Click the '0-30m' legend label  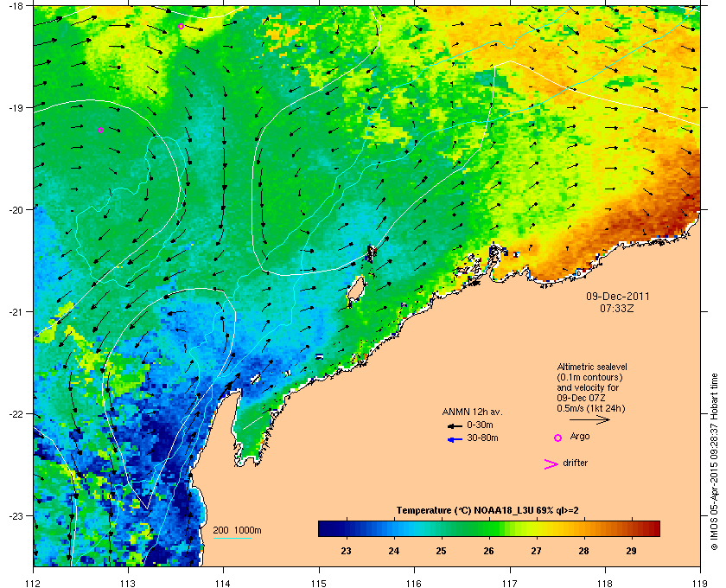click(x=480, y=425)
